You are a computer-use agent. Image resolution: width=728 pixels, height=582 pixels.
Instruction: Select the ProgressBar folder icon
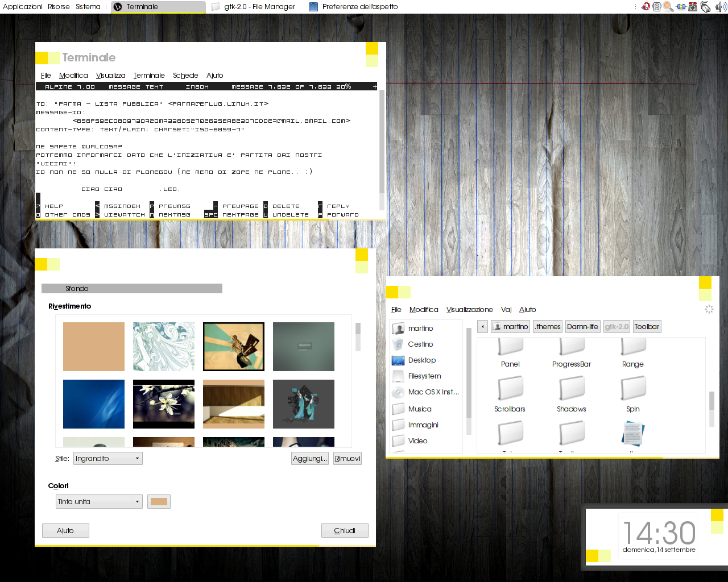(572, 347)
